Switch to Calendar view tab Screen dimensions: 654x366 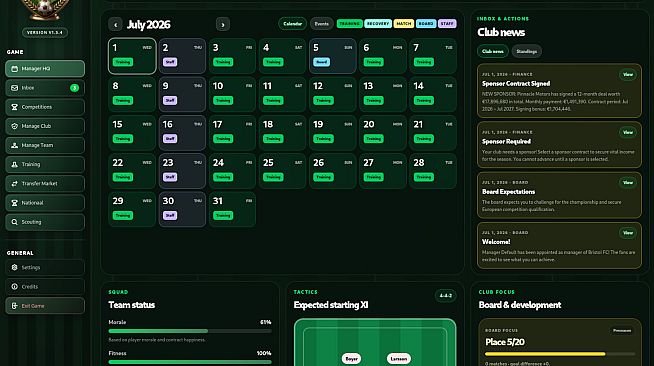[x=292, y=24]
